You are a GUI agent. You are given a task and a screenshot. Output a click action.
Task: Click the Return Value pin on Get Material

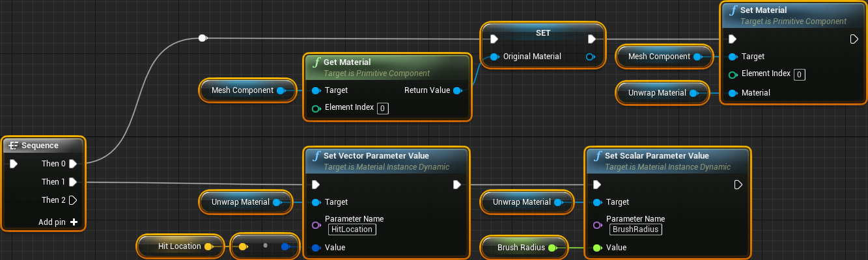457,90
